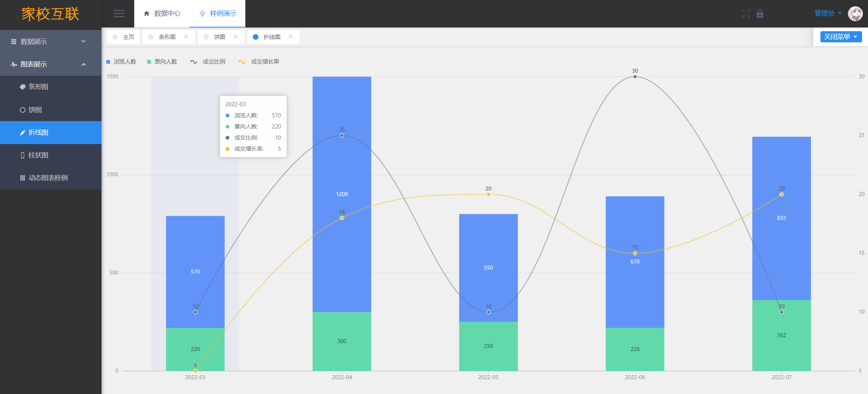Image resolution: width=868 pixels, height=394 pixels.
Task: Close the 折线图 page tab
Action: pyautogui.click(x=291, y=36)
